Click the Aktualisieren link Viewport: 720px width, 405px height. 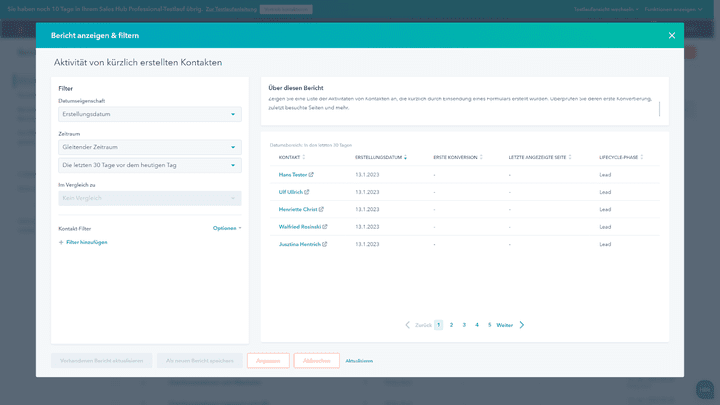click(x=359, y=360)
